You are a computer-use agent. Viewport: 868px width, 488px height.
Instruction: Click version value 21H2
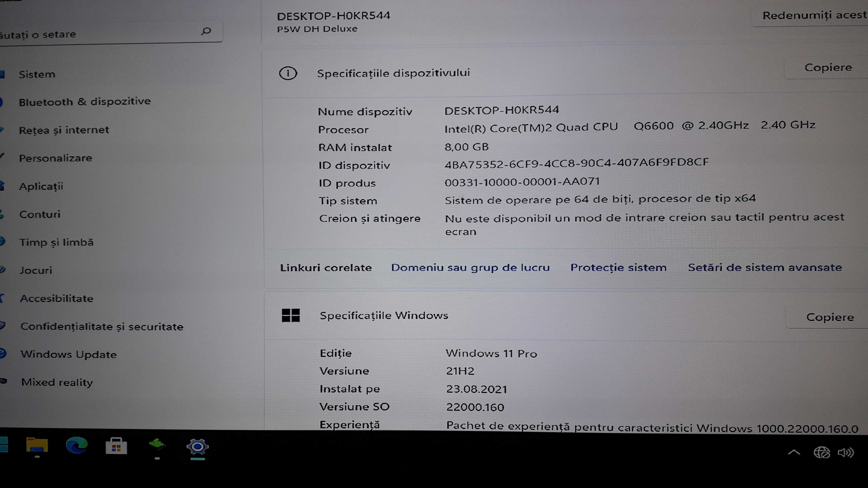460,371
